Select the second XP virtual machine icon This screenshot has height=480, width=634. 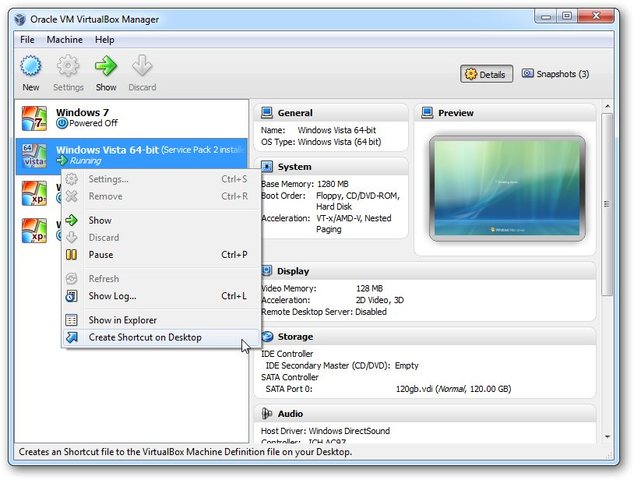point(34,230)
